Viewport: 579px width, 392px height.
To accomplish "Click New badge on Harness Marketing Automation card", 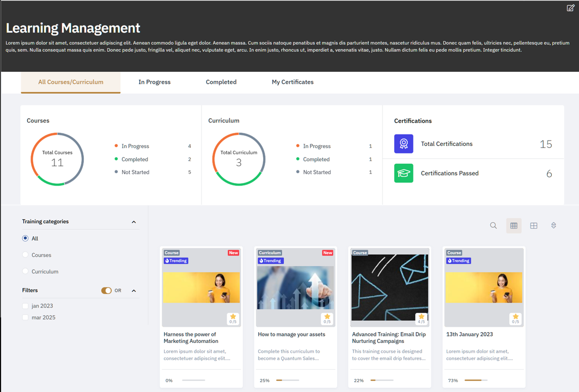I will 233,253.
